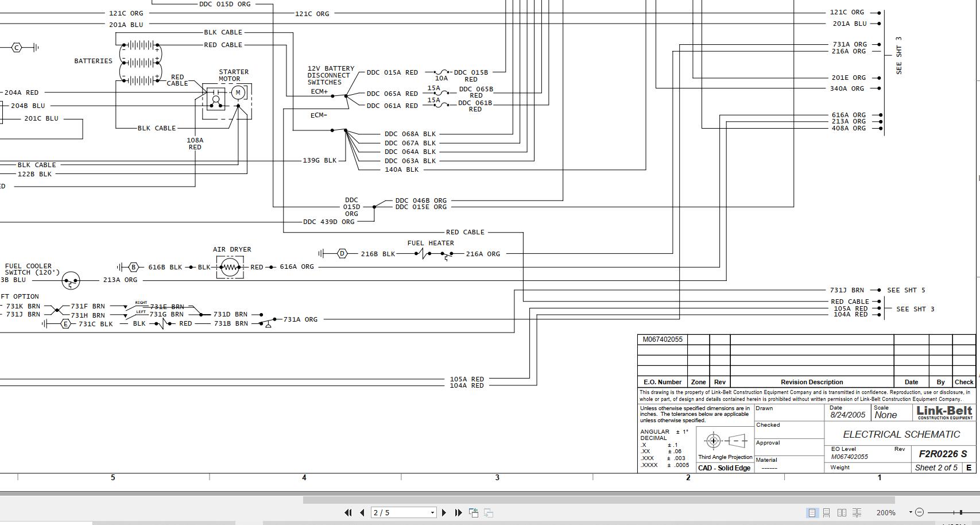Click the previous view icon with green back arrow

click(x=474, y=512)
